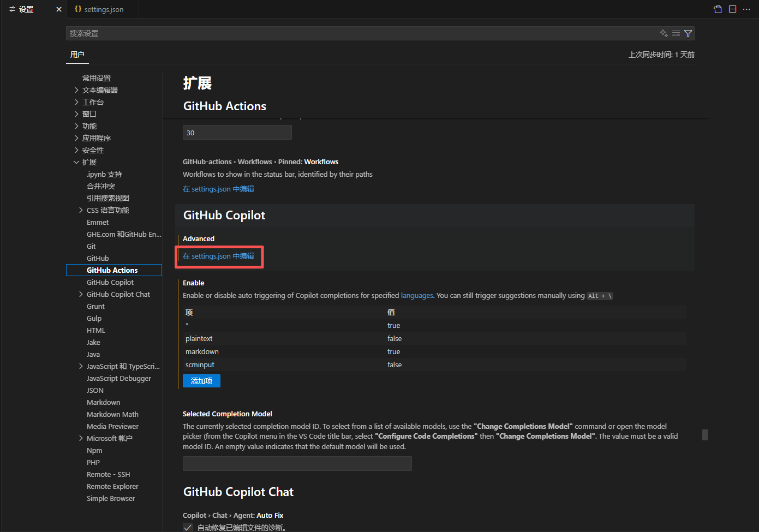The height and width of the screenshot is (532, 759).
Task: Expand 窗口 tree section
Action: pyautogui.click(x=76, y=114)
